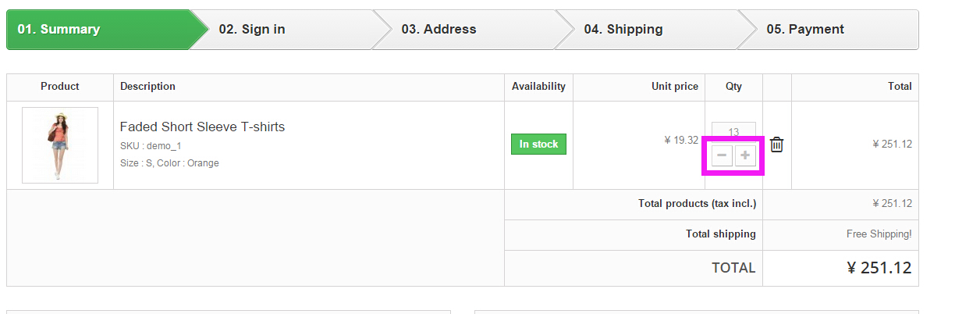Click the quantity input field showing 13
The width and height of the screenshot is (980, 314).
[x=733, y=131]
